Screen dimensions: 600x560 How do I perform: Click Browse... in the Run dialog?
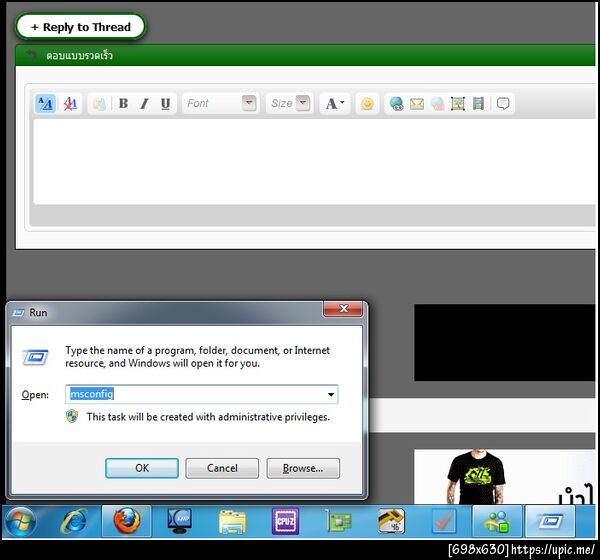click(303, 468)
